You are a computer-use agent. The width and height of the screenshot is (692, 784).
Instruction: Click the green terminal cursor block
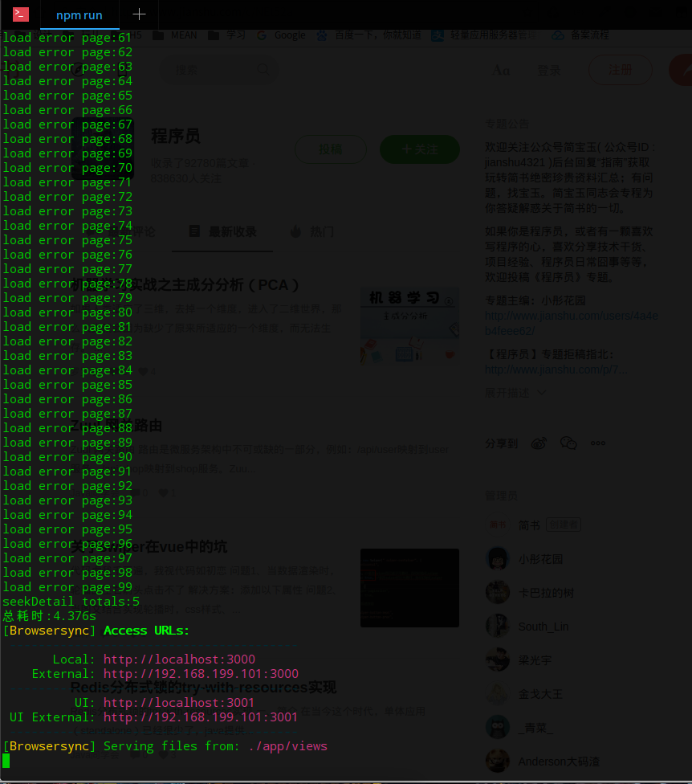6,761
